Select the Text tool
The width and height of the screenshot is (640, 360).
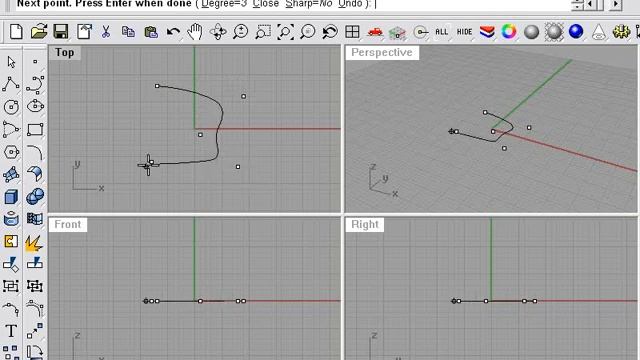(11, 331)
